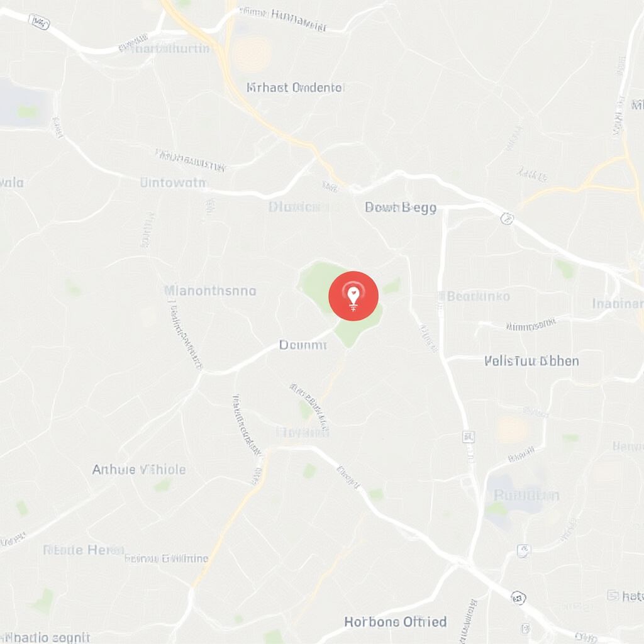Click the route shield near Dowh Begg
Image resolution: width=644 pixels, height=644 pixels.
click(x=508, y=218)
